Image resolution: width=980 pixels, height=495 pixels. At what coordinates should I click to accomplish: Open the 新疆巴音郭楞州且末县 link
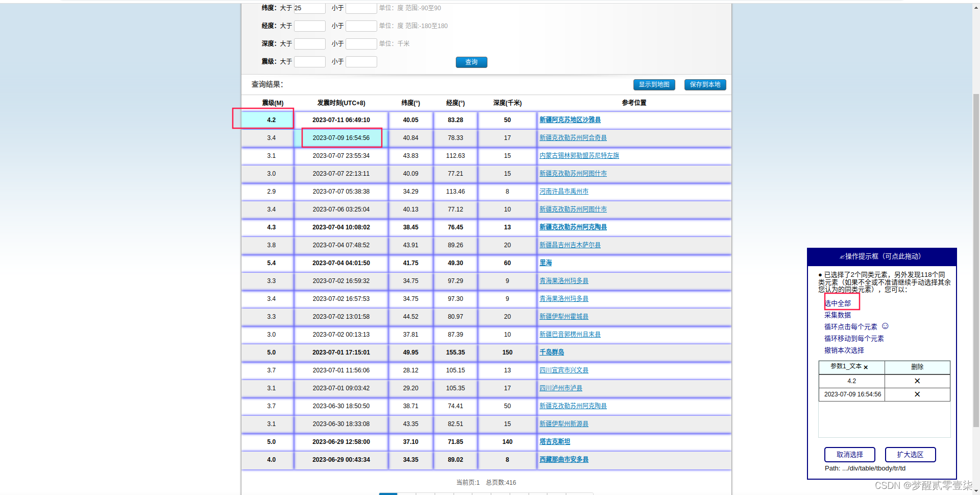pyautogui.click(x=570, y=335)
